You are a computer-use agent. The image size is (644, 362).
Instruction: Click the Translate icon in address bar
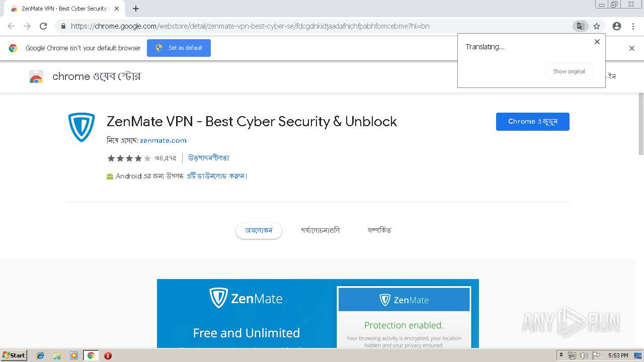point(580,26)
